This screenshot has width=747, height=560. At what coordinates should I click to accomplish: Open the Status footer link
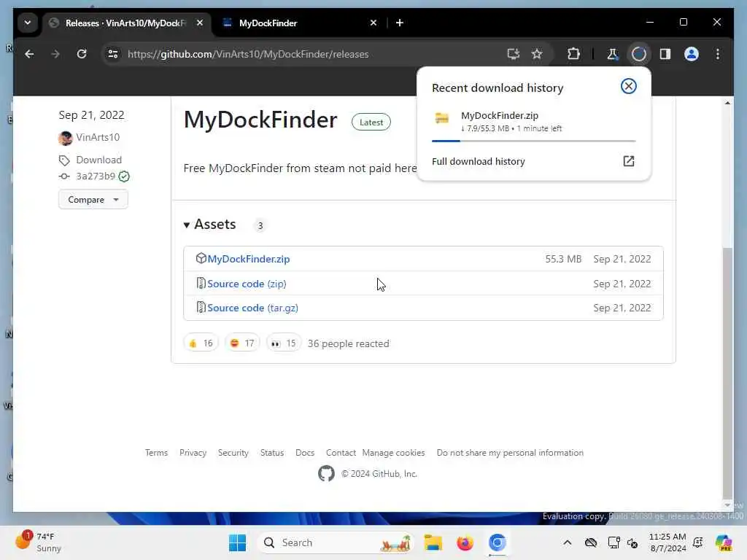272,453
